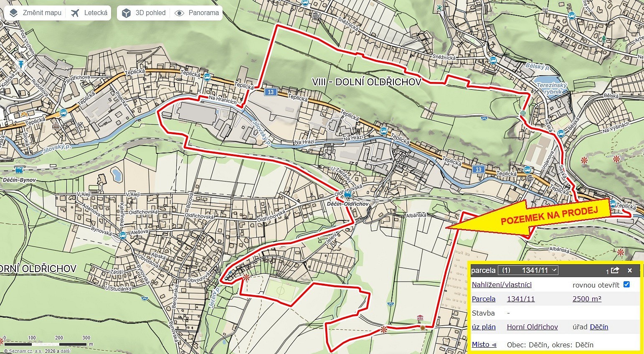Open the 3D pohled view

(145, 13)
